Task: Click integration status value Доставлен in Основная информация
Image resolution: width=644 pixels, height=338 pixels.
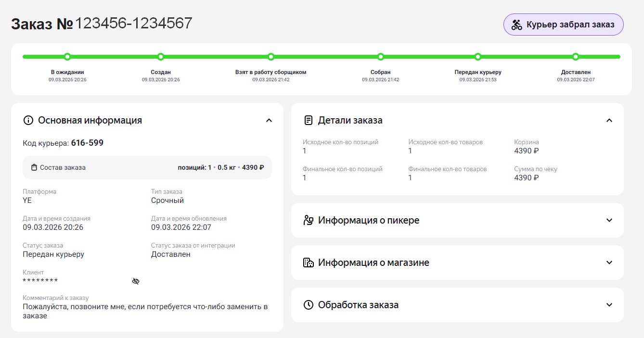Action: click(171, 254)
